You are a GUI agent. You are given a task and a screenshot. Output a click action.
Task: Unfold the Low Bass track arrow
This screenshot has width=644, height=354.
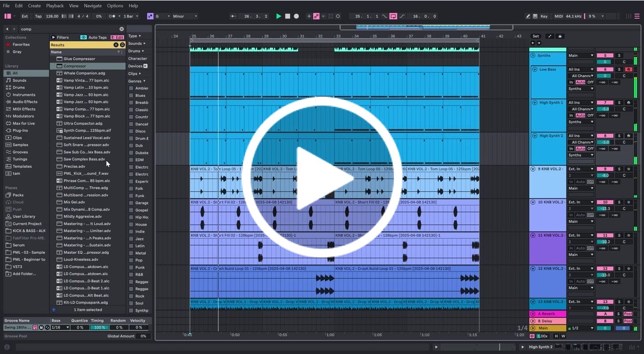click(534, 69)
